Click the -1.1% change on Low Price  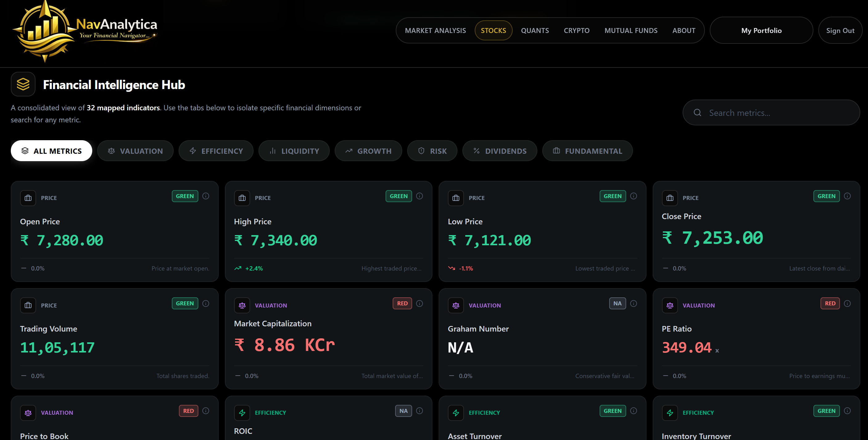tap(461, 268)
